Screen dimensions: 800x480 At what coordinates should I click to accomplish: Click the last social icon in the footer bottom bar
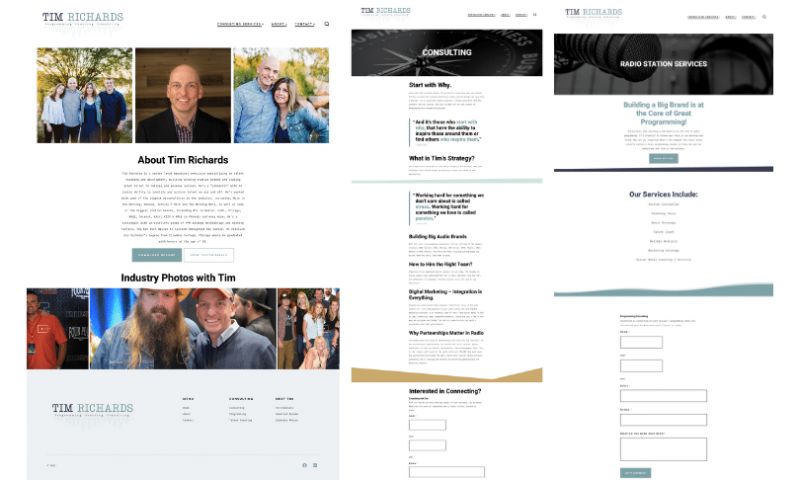[x=315, y=465]
